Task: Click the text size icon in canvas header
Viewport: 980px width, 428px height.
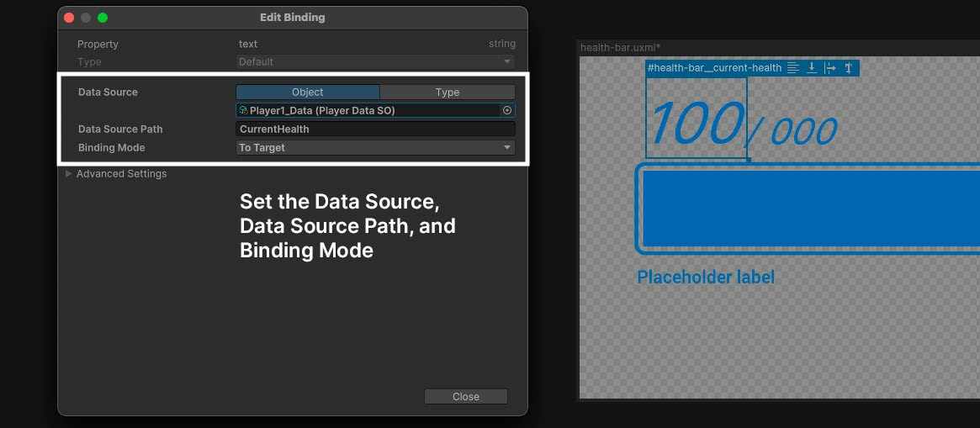Action: pos(849,68)
